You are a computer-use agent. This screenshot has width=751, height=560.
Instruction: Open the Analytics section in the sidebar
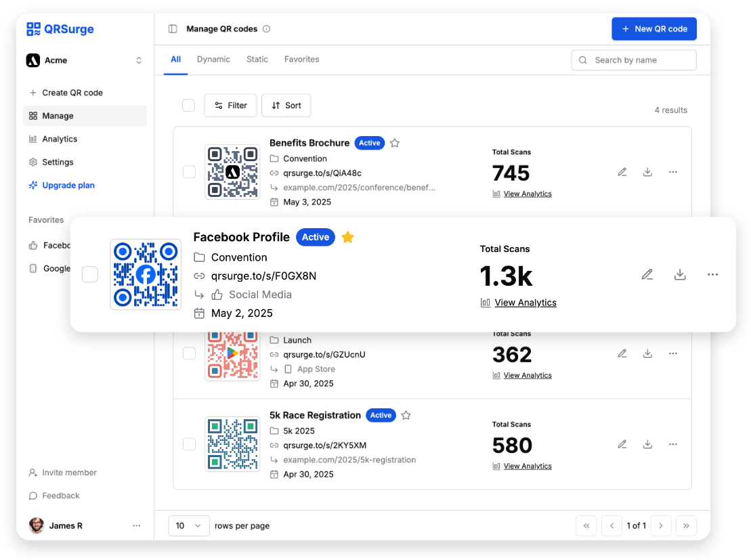[x=61, y=139]
